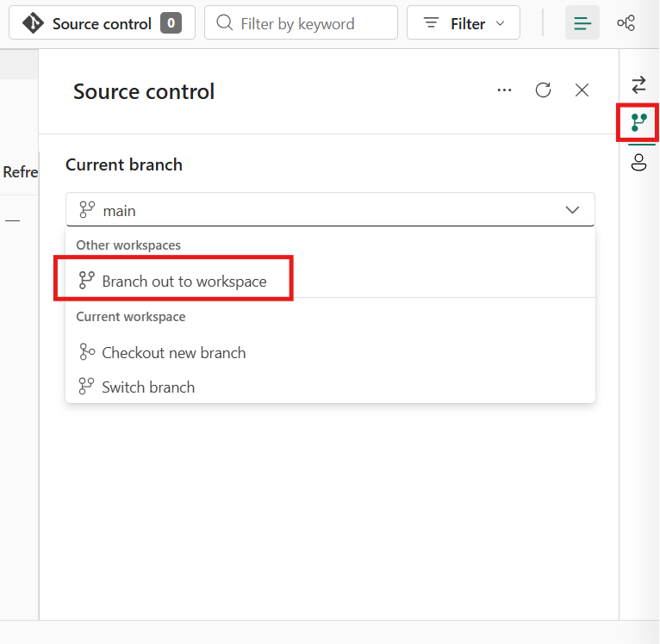Open the Filter dropdown
Image resolution: width=660 pixels, height=644 pixels.
click(464, 22)
